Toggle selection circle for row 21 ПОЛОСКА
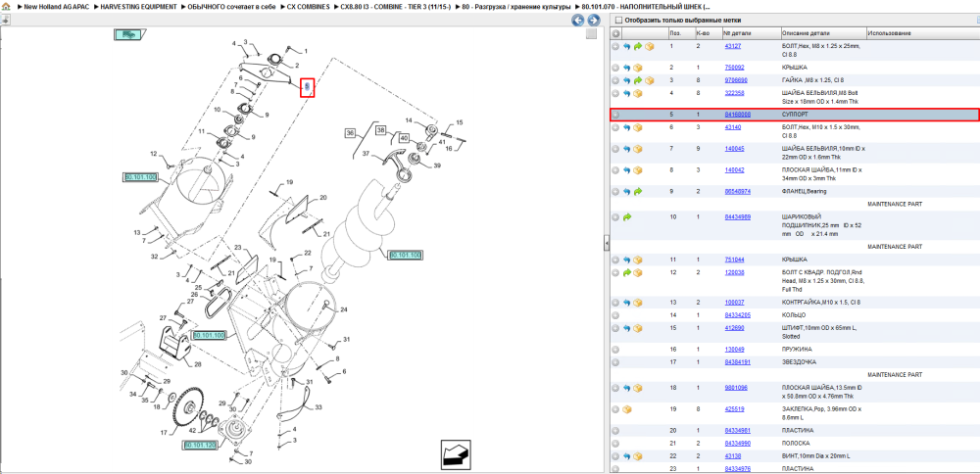This screenshot has height=474, width=980. [615, 444]
